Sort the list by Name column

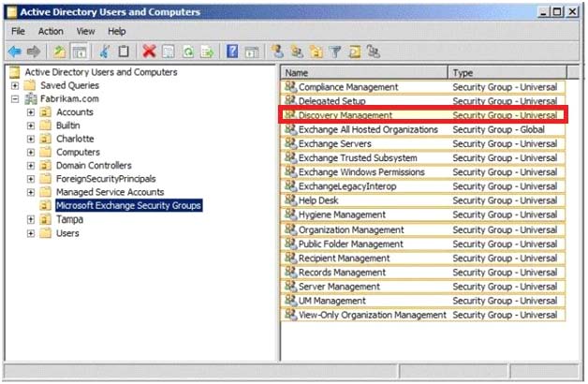(364, 72)
